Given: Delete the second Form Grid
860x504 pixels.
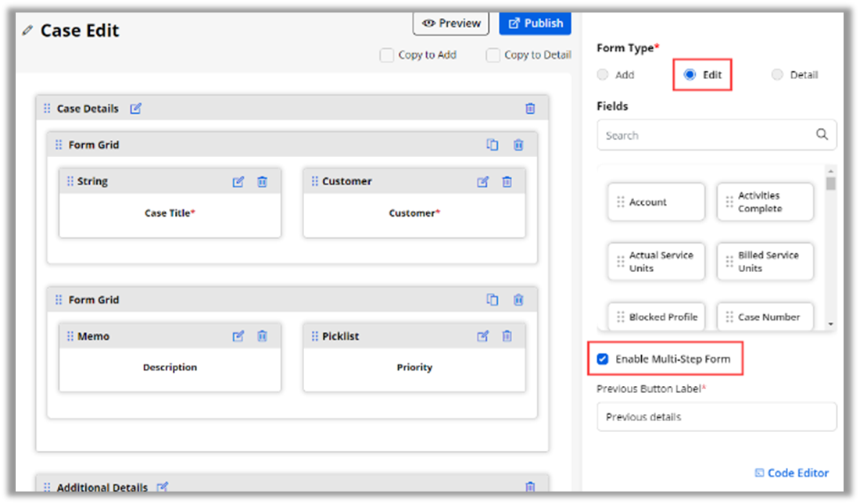Looking at the screenshot, I should pyautogui.click(x=518, y=299).
